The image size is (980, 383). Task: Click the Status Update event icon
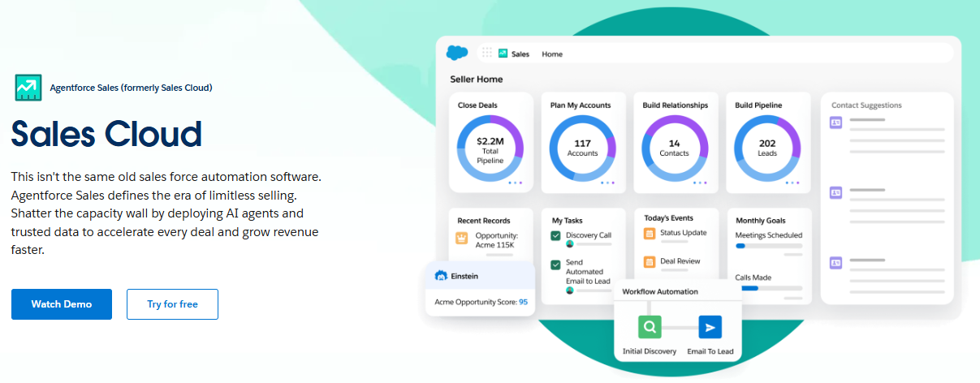[650, 234]
